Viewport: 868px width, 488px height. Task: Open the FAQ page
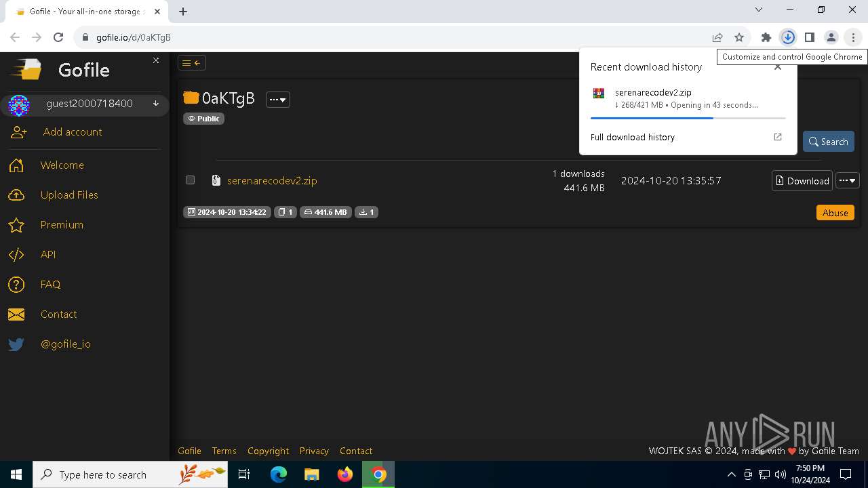50,284
